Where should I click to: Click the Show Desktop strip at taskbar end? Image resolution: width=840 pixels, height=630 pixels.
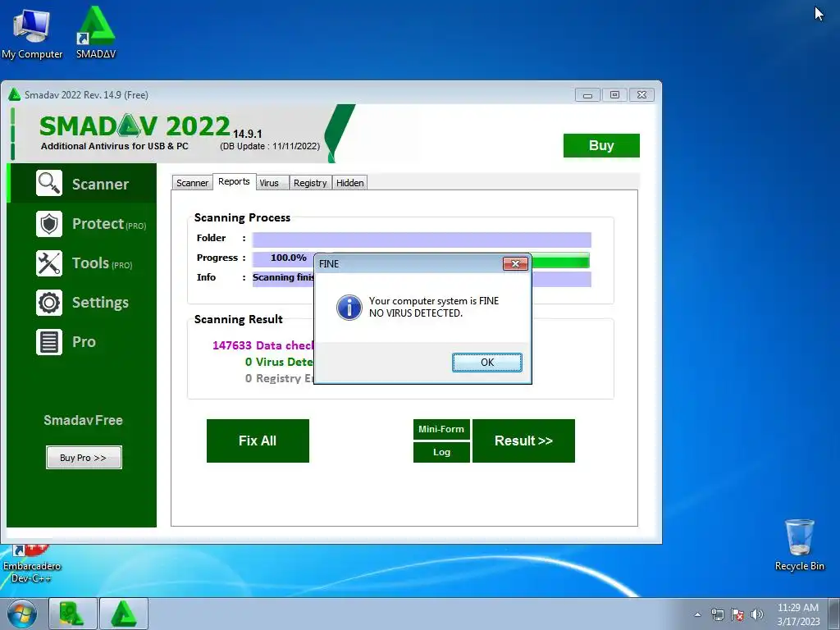click(834, 614)
